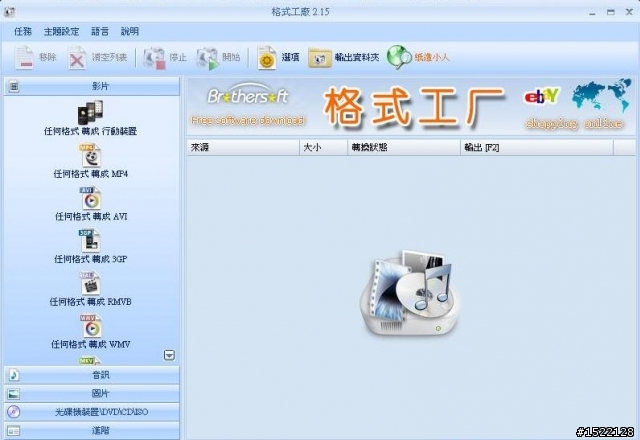
Task: Click the partially visible MKV format icon
Action: (x=90, y=361)
